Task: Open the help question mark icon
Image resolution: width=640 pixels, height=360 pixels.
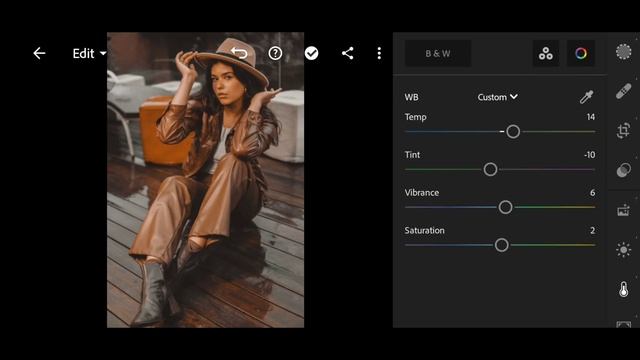Action: click(275, 53)
